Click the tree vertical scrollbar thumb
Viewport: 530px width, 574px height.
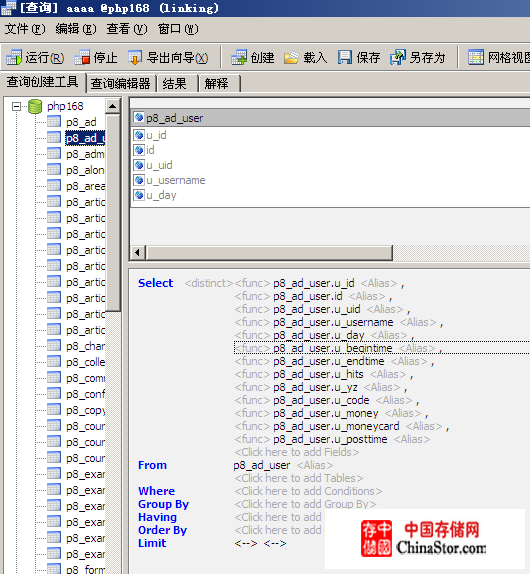(x=113, y=213)
